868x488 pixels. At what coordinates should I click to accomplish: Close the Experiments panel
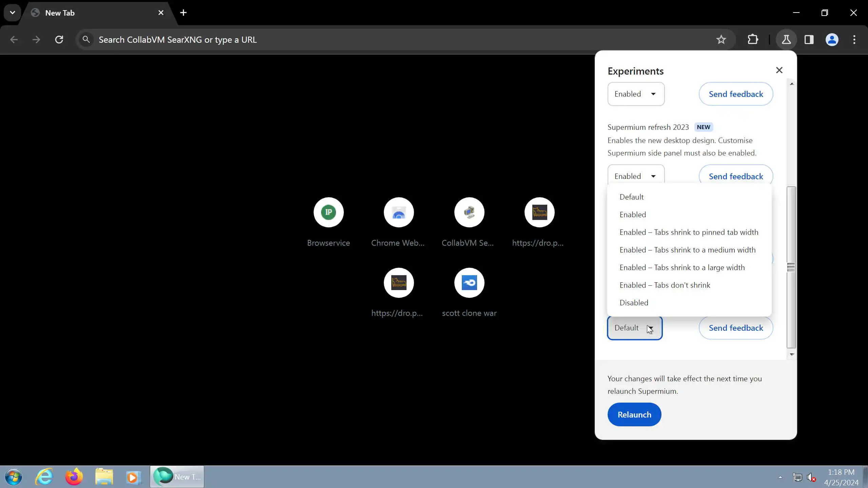tap(779, 70)
